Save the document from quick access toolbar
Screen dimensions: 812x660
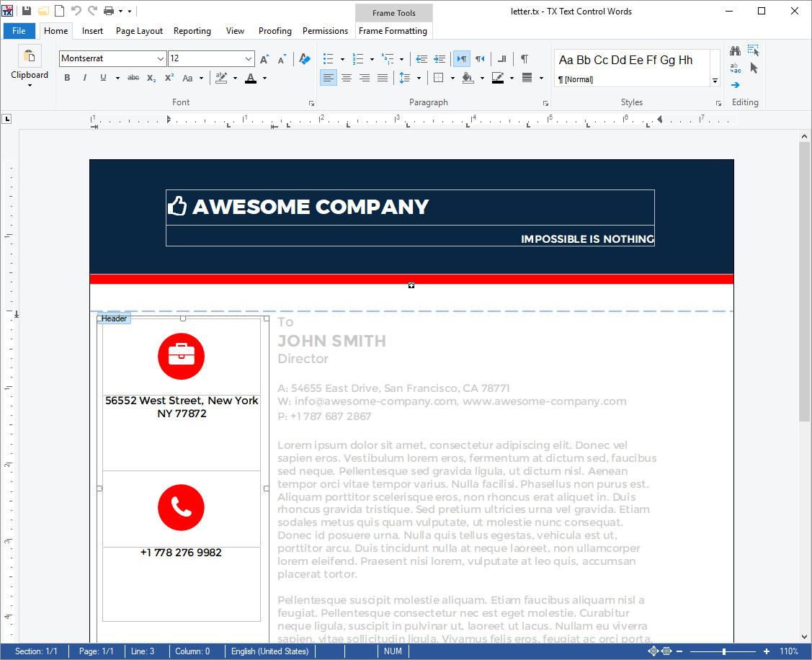click(x=27, y=11)
